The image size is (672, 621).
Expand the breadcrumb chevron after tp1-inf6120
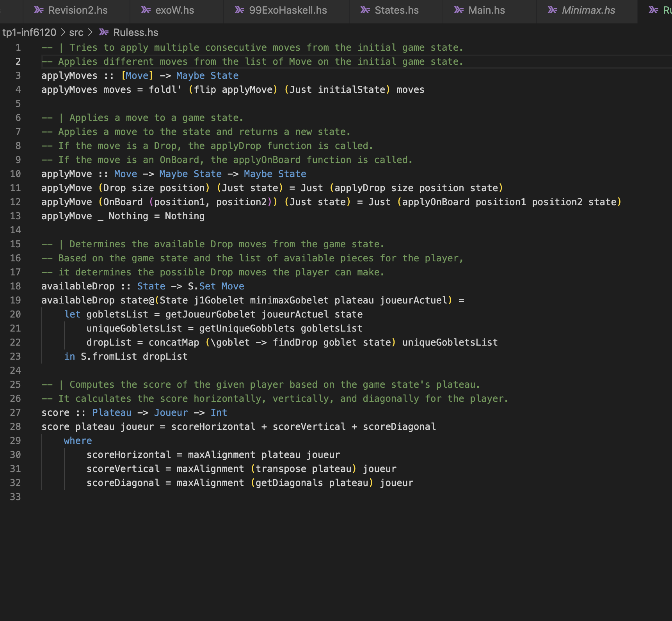click(x=62, y=32)
